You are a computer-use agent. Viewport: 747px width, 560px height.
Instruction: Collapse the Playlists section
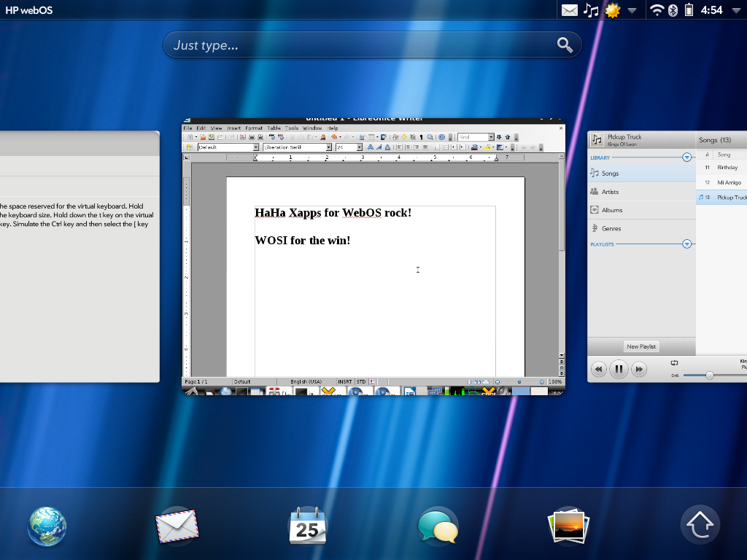686,244
